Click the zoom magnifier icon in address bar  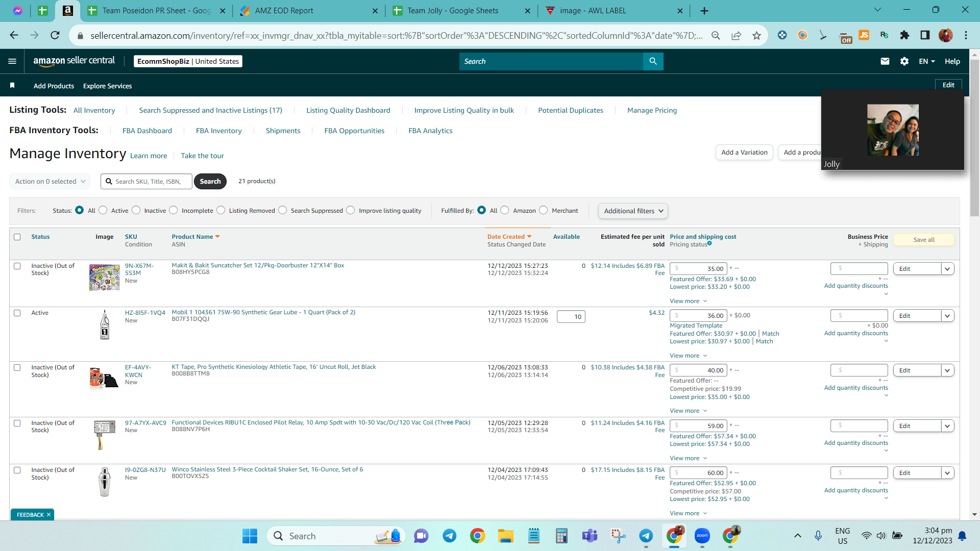(x=716, y=35)
